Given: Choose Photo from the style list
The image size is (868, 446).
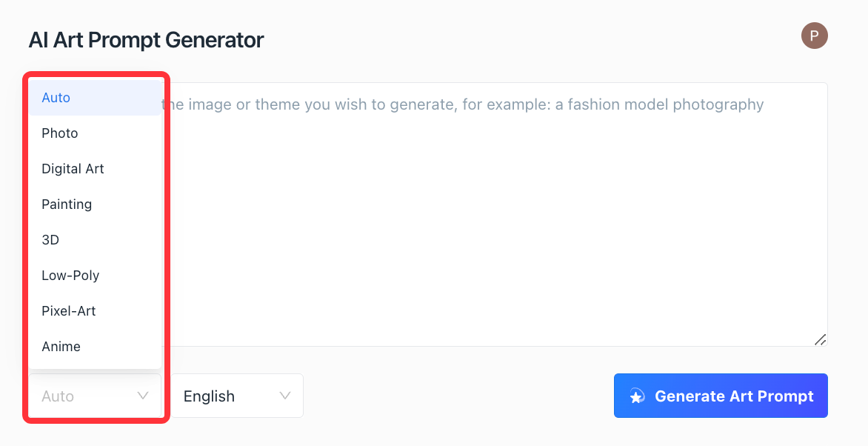Looking at the screenshot, I should point(96,133).
